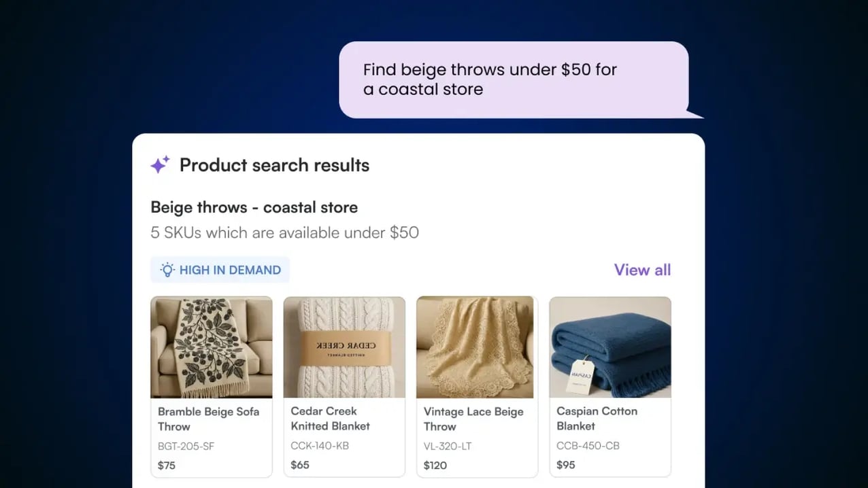Image resolution: width=868 pixels, height=488 pixels.
Task: Click SKU code CCB-450-CB
Action: click(x=588, y=446)
